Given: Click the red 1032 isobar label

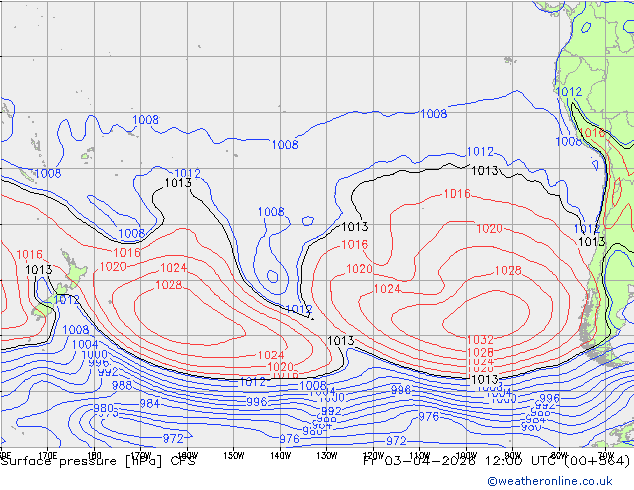Looking at the screenshot, I should tap(480, 340).
